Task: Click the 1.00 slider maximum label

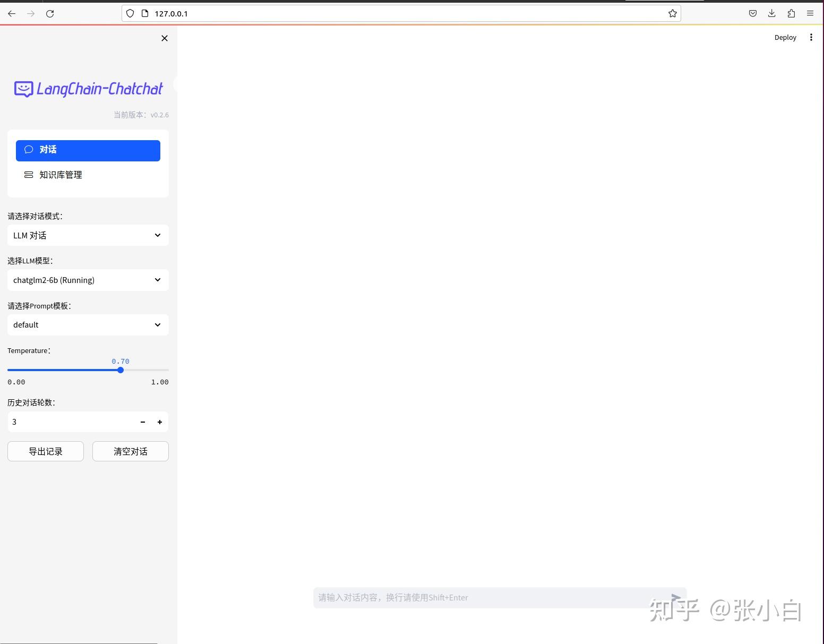Action: 160,382
